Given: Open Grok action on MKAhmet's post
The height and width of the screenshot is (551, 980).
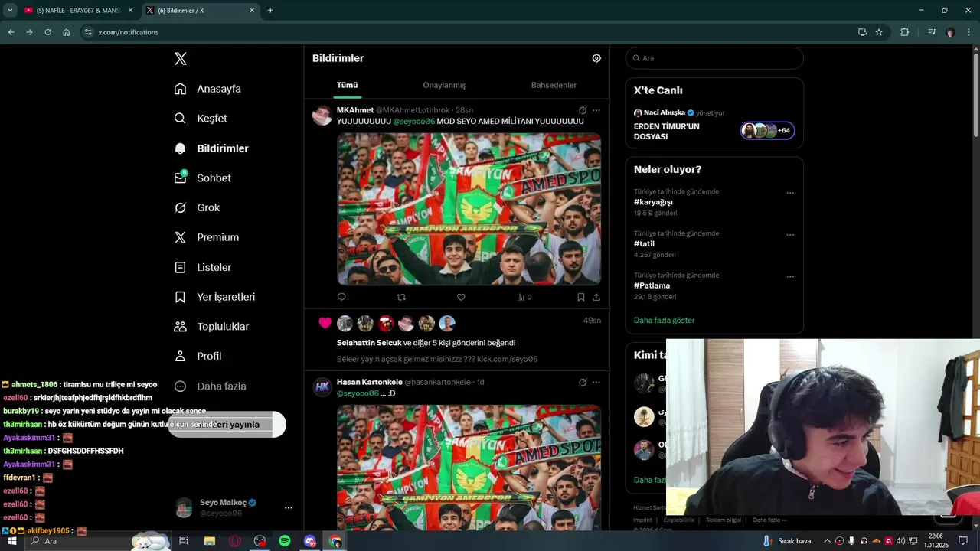Looking at the screenshot, I should pos(583,110).
